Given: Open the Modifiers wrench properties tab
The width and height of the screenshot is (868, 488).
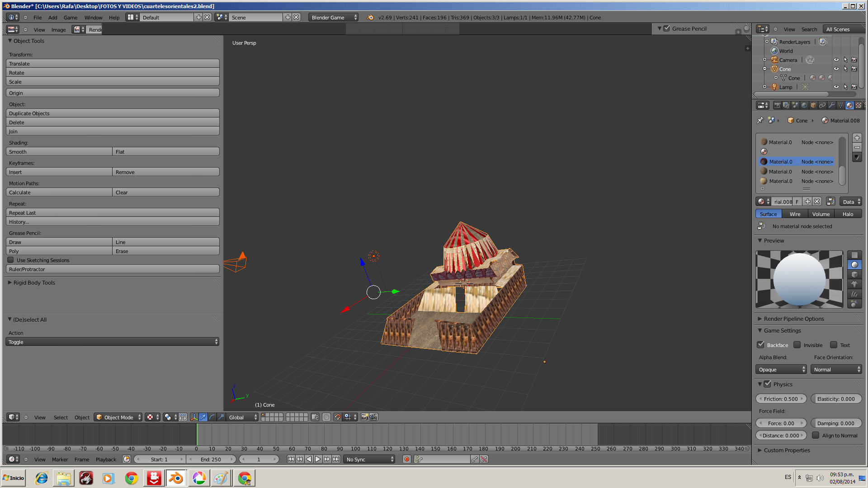Looking at the screenshot, I should 831,105.
